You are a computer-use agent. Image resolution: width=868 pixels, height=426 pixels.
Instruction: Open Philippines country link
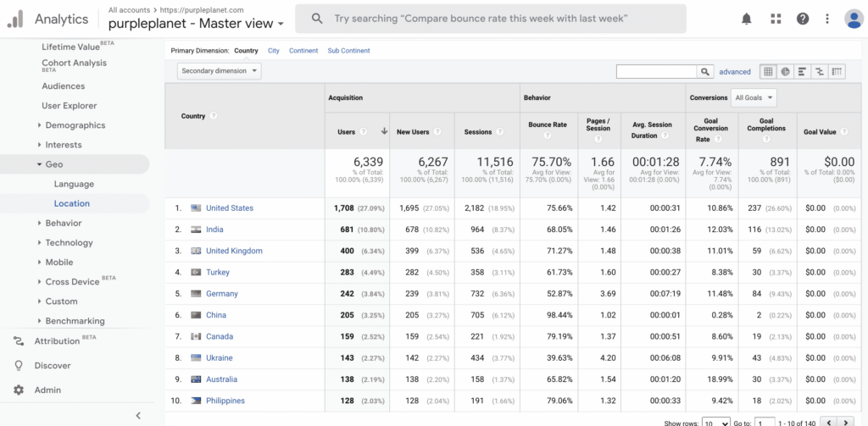click(225, 401)
